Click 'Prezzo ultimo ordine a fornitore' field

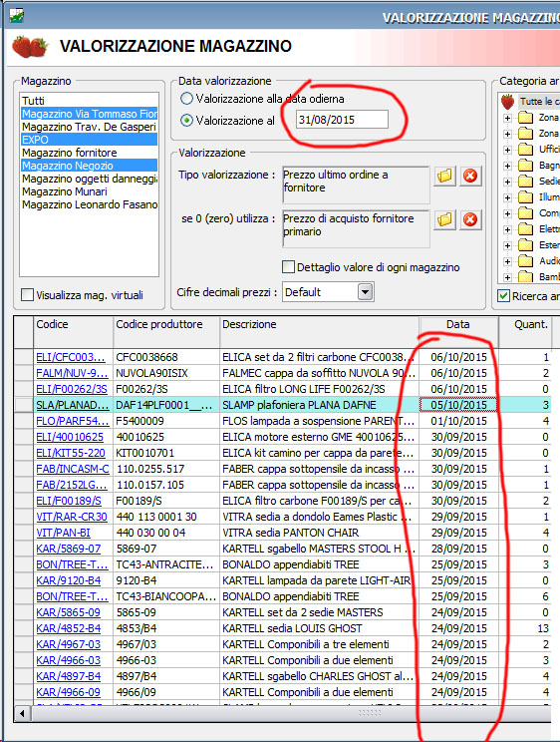[356, 185]
